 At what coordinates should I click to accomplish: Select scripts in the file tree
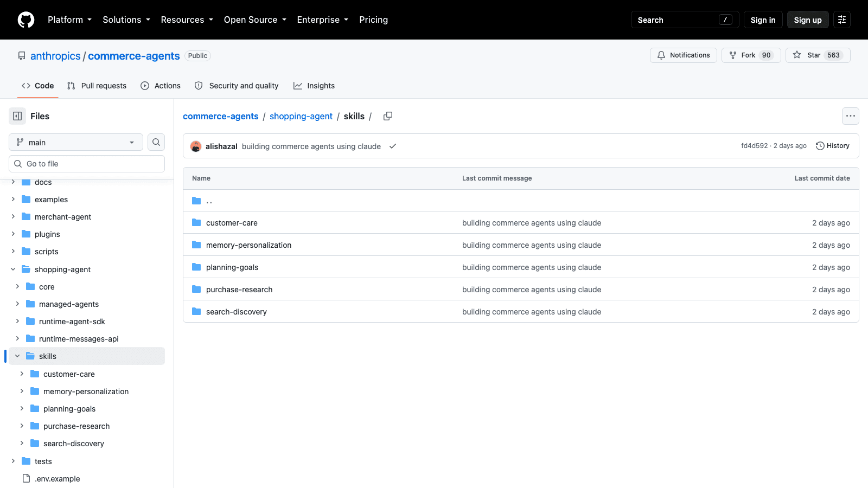[x=47, y=252]
